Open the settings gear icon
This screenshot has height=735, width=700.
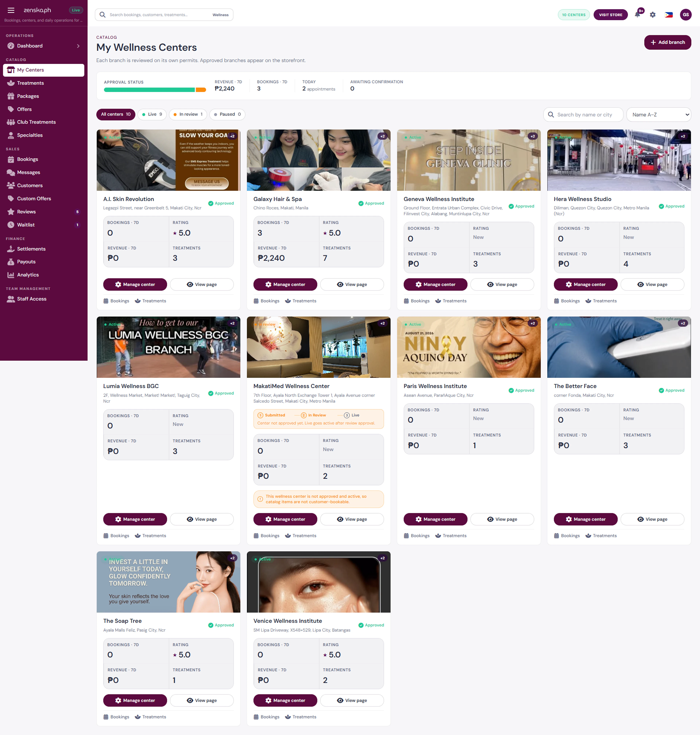[653, 15]
